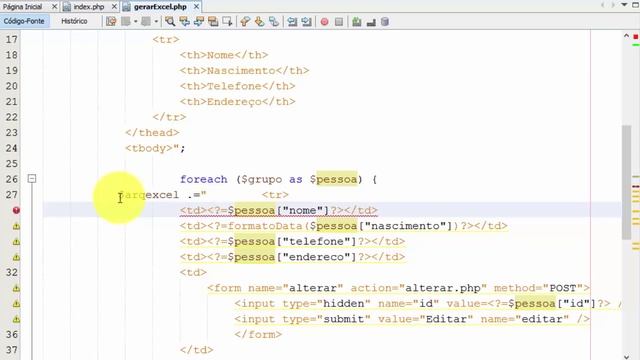Collapse the foreach code fold
The width and height of the screenshot is (640, 360).
point(32,178)
